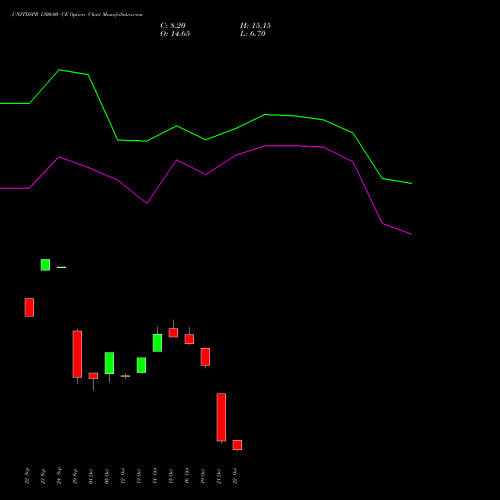Click the '01 Oct' date axis label
The width and height of the screenshot is (500, 500).
click(x=91, y=476)
